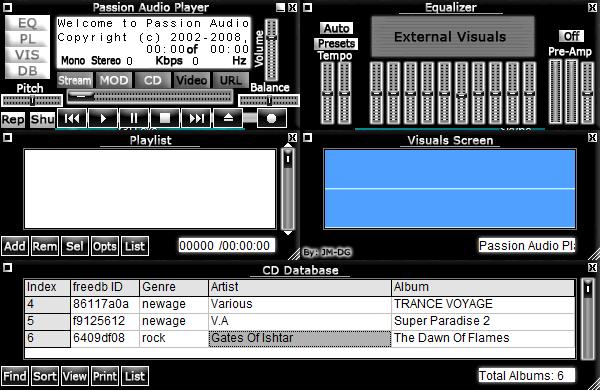
Task: Stop playback with the stop icon
Action: (165, 118)
